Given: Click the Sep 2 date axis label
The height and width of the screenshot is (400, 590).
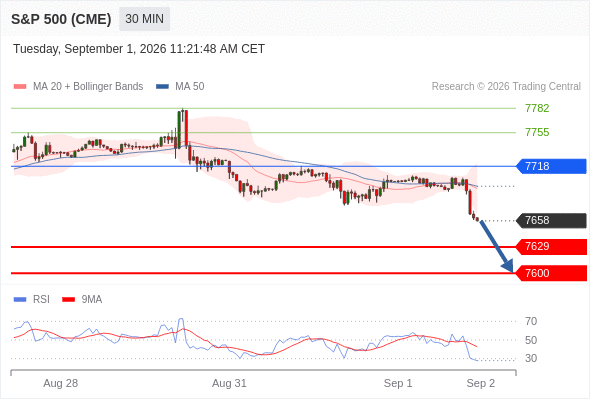Looking at the screenshot, I should (x=481, y=383).
